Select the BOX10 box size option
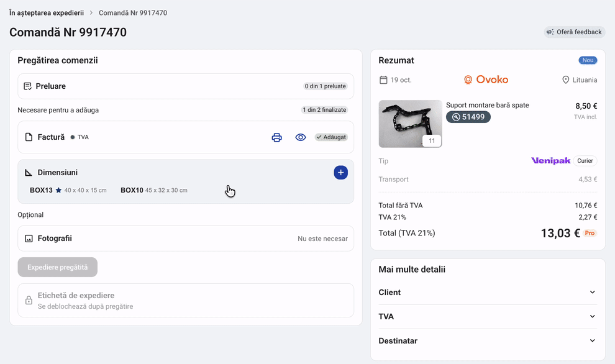This screenshot has width=615, height=364. tap(154, 190)
